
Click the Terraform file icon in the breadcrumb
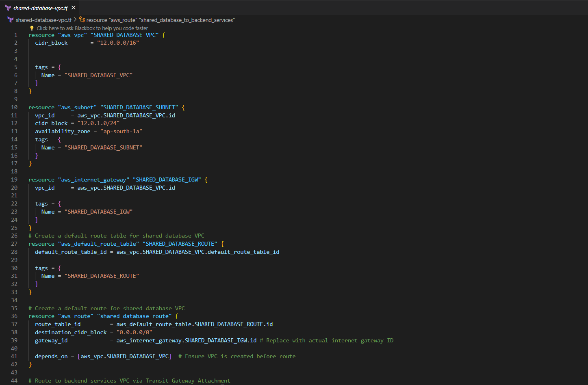[x=11, y=20]
